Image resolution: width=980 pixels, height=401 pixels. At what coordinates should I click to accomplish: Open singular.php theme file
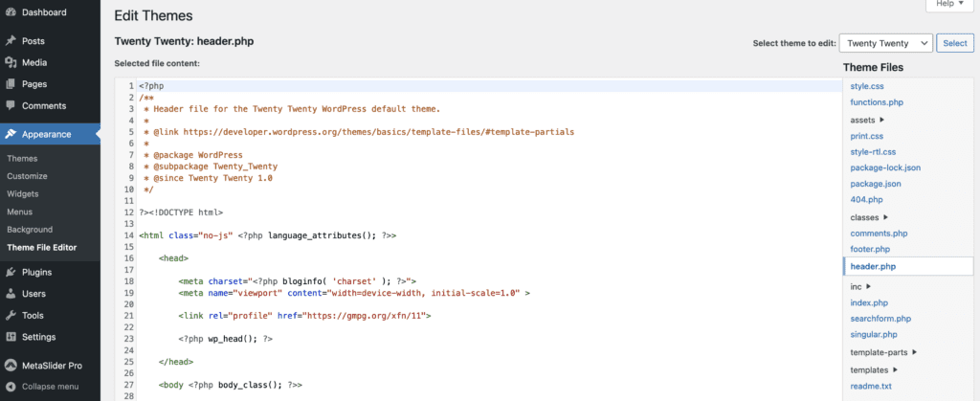coord(874,335)
